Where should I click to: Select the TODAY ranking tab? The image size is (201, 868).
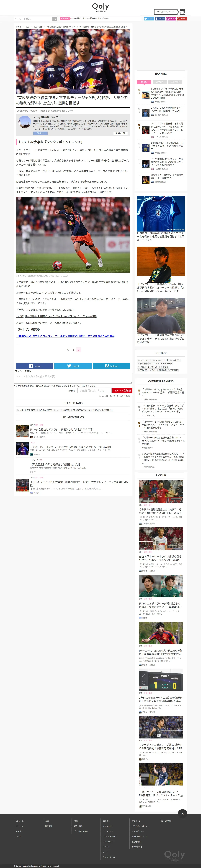click(144, 82)
